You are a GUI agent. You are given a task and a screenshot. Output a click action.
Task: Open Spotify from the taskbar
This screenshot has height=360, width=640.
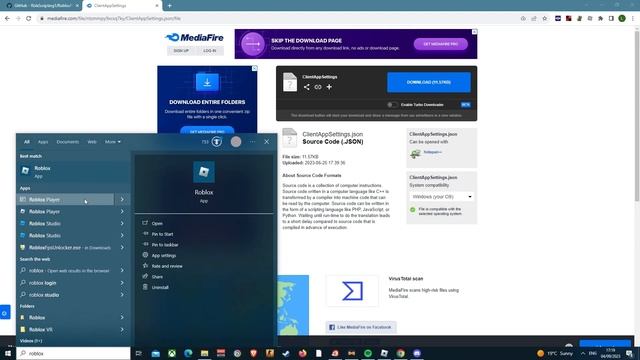pos(368,353)
